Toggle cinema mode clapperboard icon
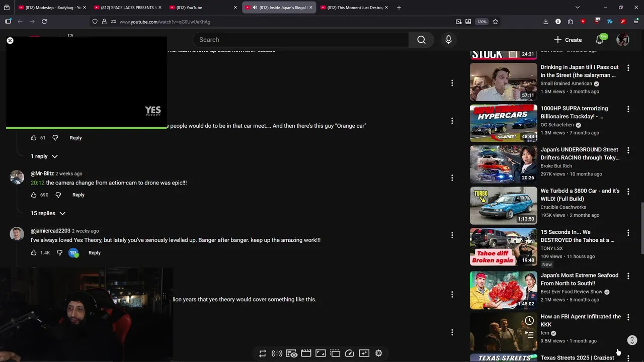The image size is (644, 362). tap(306, 353)
